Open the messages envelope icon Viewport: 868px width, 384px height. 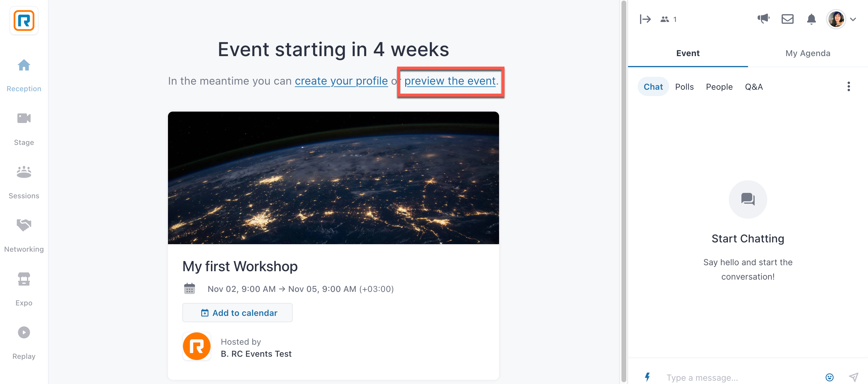787,19
